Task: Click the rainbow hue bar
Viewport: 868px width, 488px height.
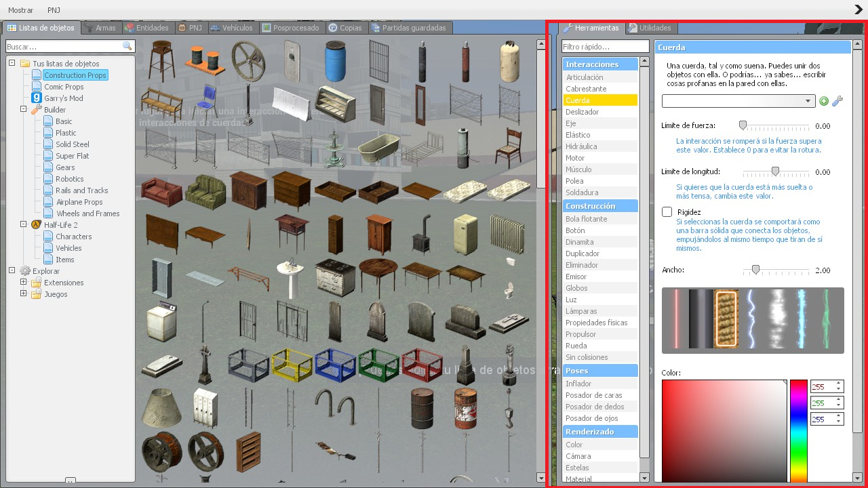Action: 799,430
